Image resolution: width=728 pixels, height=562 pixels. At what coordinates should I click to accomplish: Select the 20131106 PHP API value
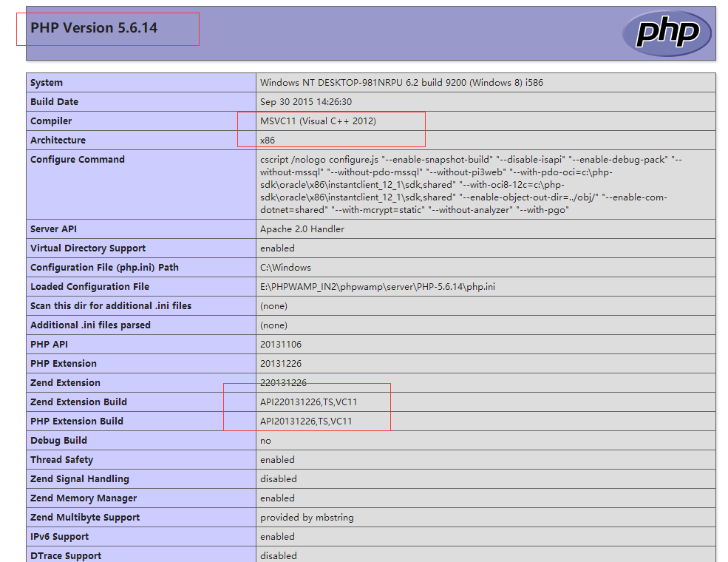pyautogui.click(x=281, y=344)
